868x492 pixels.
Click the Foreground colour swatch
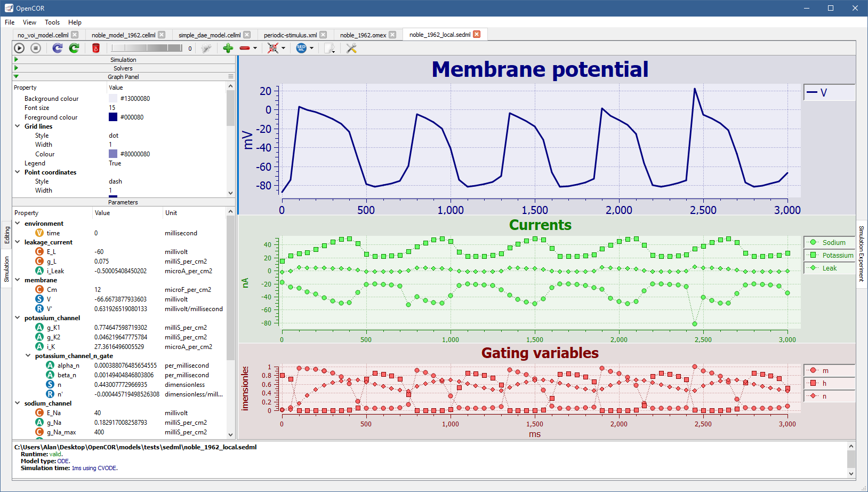(x=113, y=117)
